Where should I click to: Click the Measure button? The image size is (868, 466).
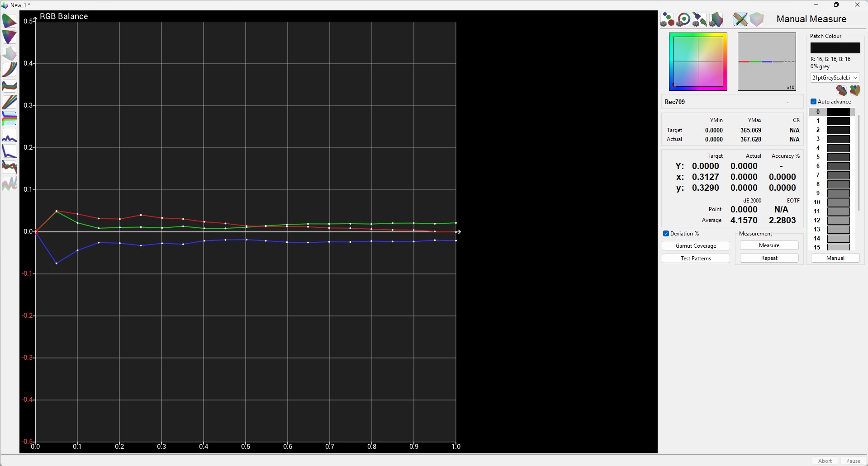click(x=769, y=245)
